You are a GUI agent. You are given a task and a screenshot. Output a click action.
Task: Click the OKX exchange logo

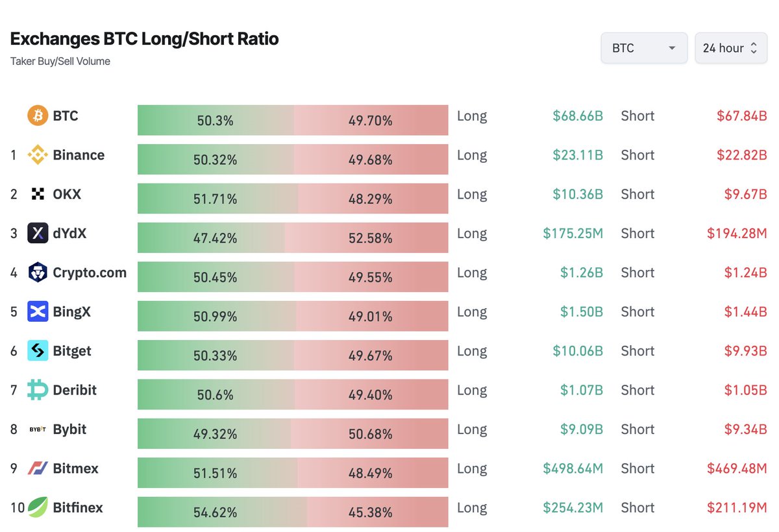[x=38, y=194]
